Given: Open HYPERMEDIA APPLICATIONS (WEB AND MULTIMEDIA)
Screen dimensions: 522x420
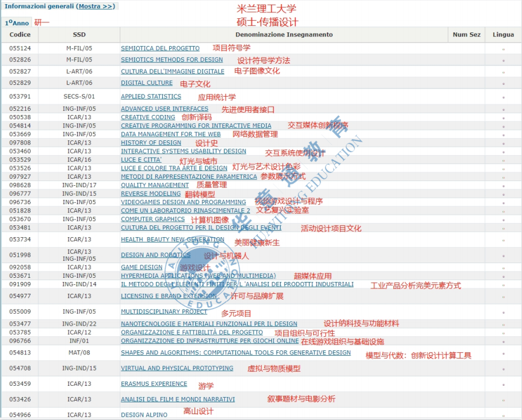Looking at the screenshot, I should (198, 276).
